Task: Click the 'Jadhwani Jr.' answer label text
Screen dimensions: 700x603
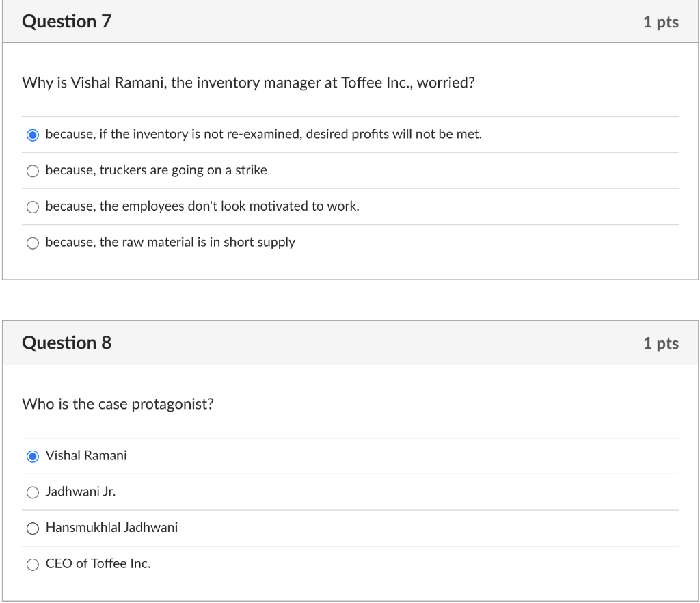Action: 81,492
